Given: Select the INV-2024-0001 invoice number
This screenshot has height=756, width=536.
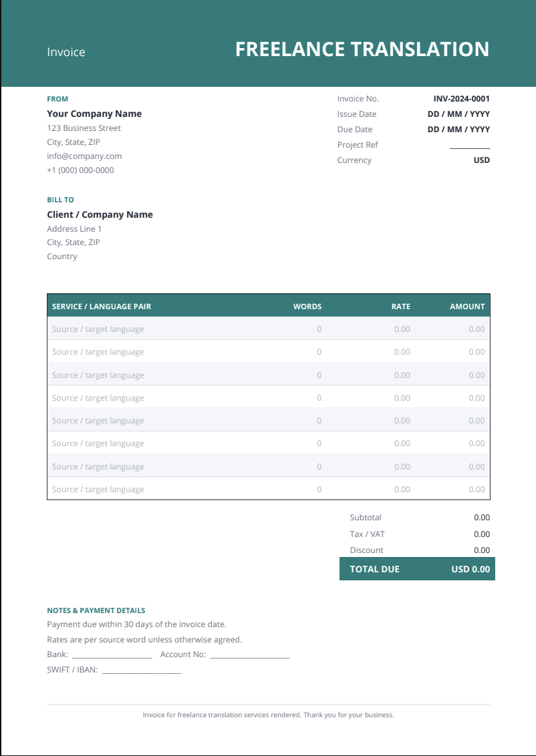Looking at the screenshot, I should click(461, 99).
